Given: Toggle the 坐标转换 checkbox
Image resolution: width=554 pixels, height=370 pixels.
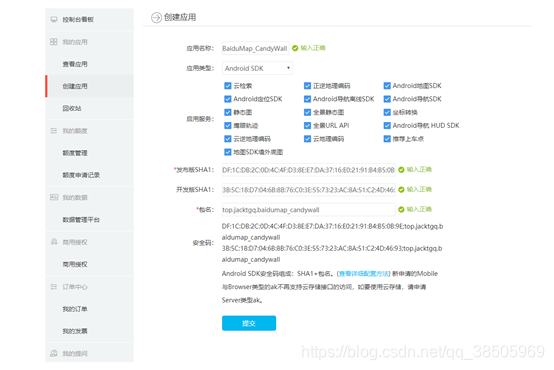Looking at the screenshot, I should tap(387, 112).
